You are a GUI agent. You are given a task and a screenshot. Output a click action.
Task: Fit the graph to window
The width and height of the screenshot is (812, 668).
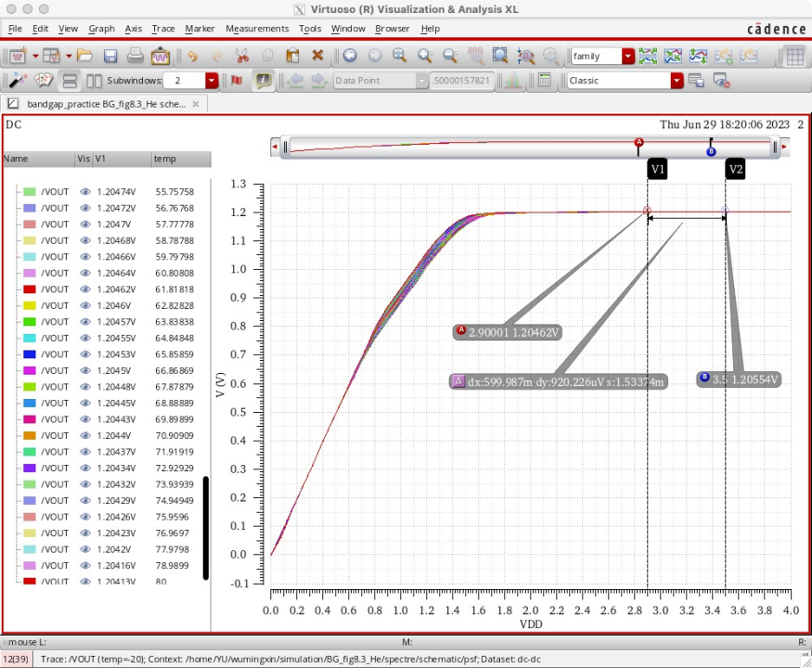click(500, 56)
